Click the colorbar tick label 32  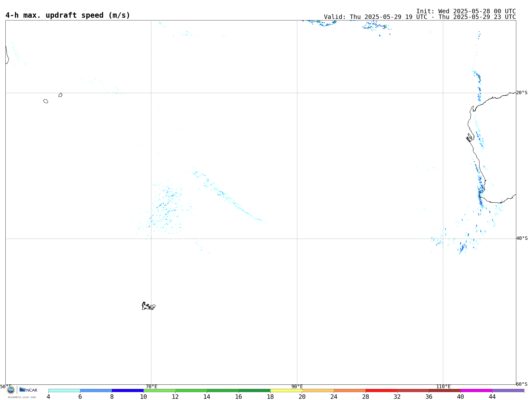click(397, 397)
